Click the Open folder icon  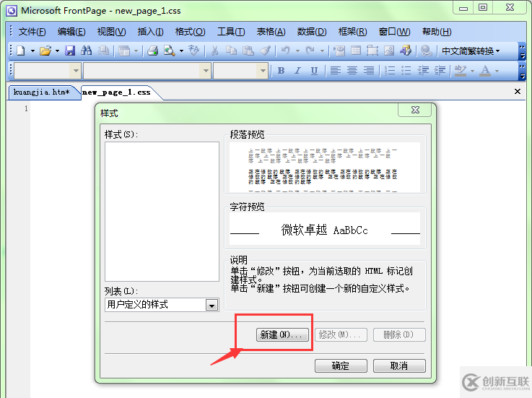(45, 51)
